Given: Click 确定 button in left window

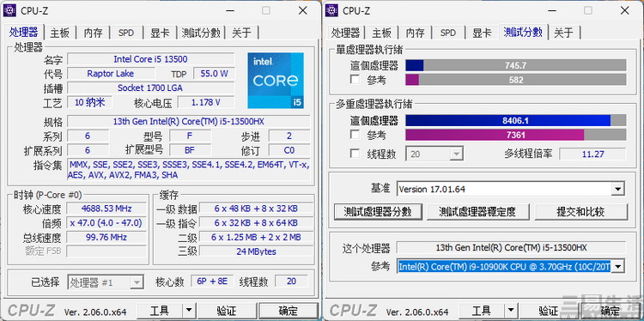Looking at the screenshot, I should [x=289, y=311].
